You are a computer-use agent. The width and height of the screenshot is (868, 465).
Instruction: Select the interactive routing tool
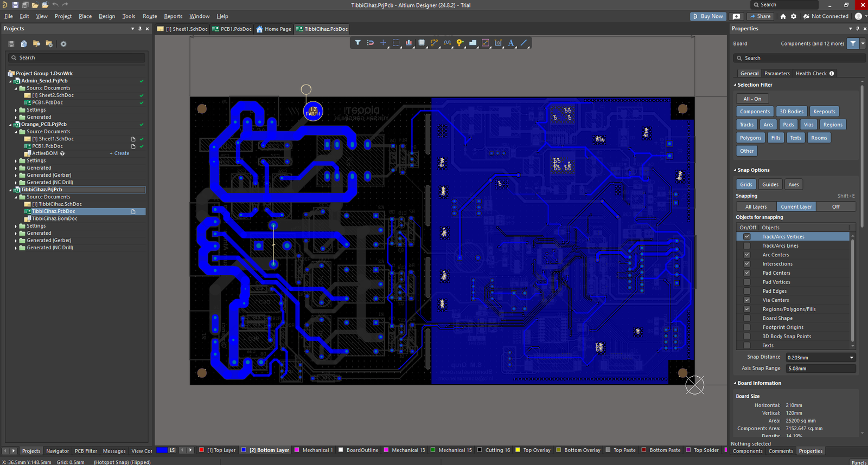434,43
